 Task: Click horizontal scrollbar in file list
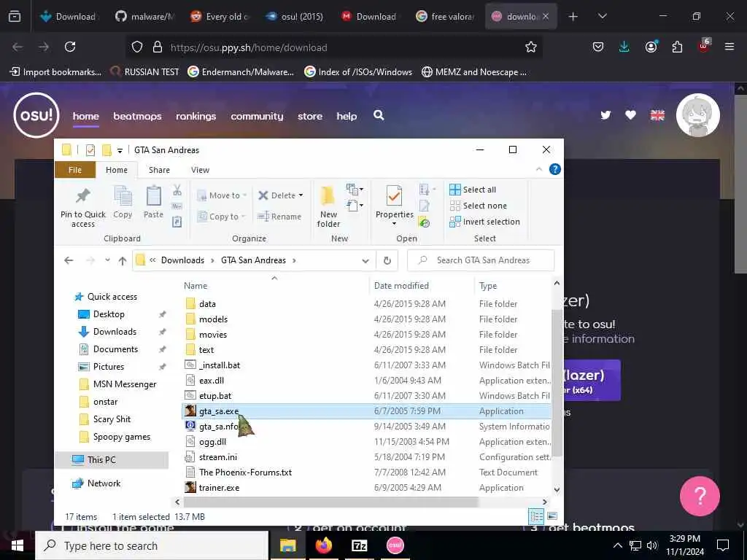coord(330,502)
